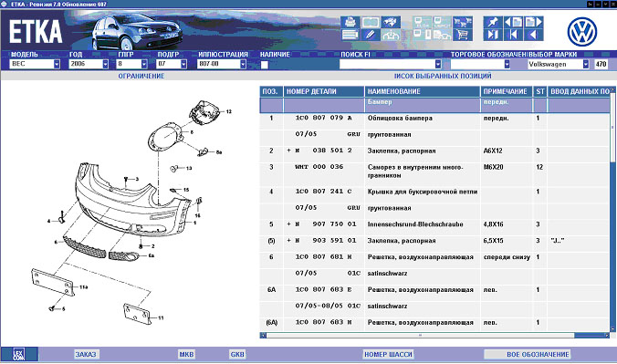This screenshot has width=617, height=364.
Task: Toggle the Наличие checkbox
Action: (265, 65)
